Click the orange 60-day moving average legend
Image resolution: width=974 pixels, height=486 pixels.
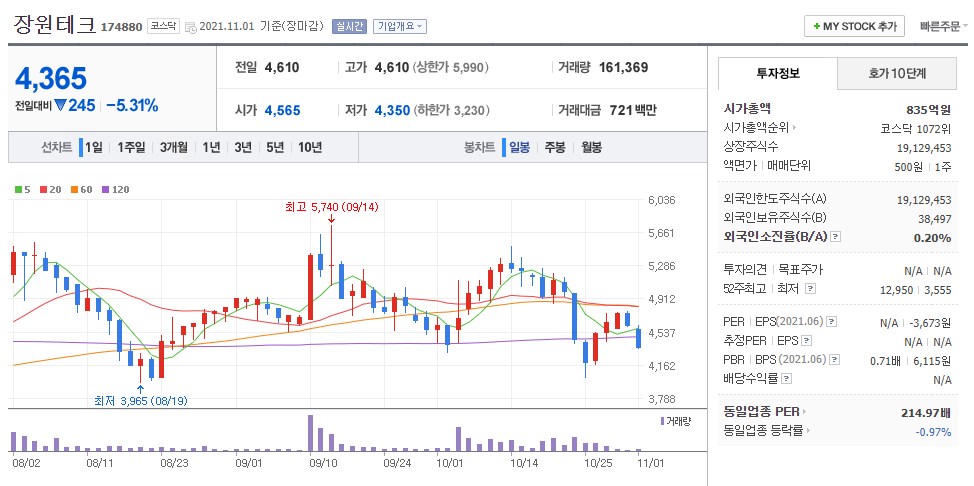tap(82, 190)
